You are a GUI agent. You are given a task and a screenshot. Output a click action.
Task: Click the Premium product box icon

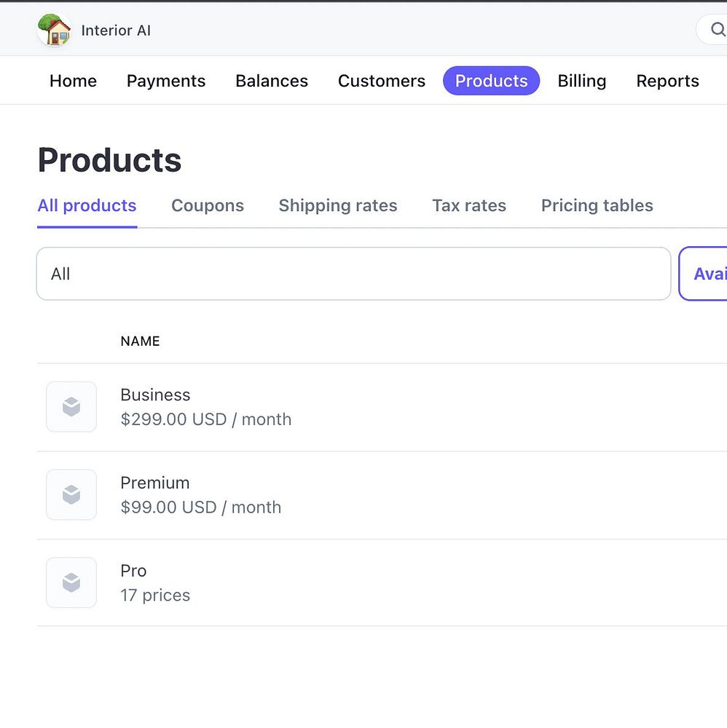click(71, 495)
